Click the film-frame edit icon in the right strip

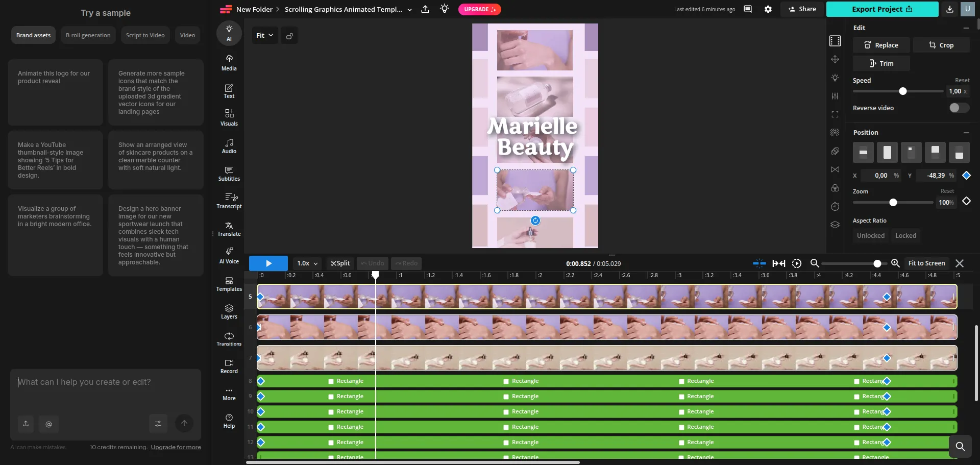(x=835, y=41)
